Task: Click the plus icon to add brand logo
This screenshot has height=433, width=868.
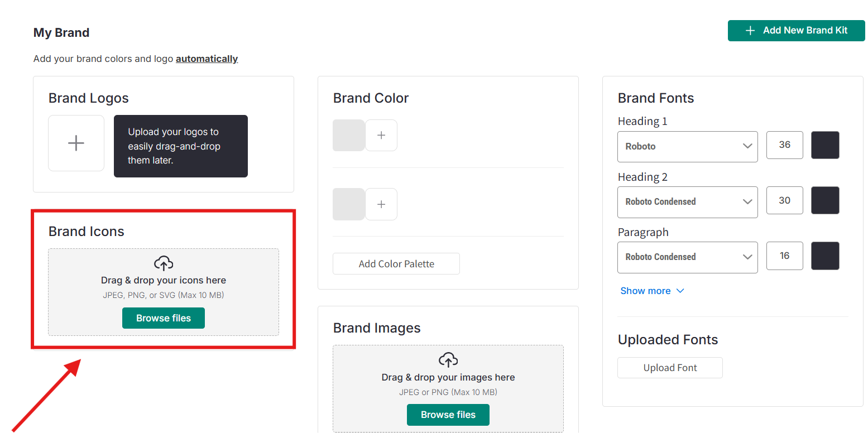Action: tap(76, 143)
